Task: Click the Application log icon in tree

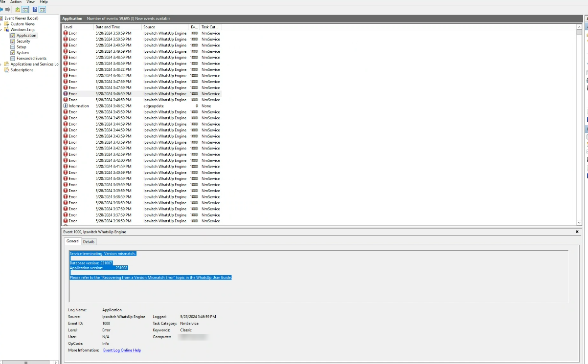Action: click(x=13, y=35)
